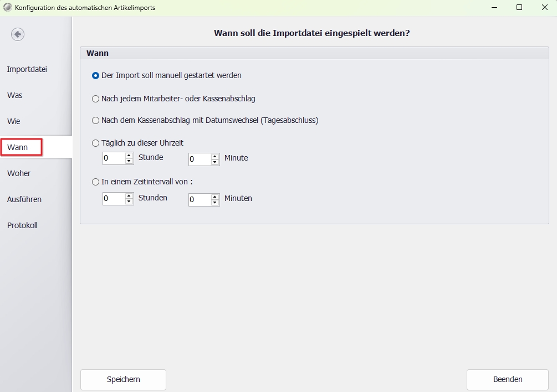The width and height of the screenshot is (557, 392).
Task: Click the app icon in the title bar
Action: (x=7, y=7)
